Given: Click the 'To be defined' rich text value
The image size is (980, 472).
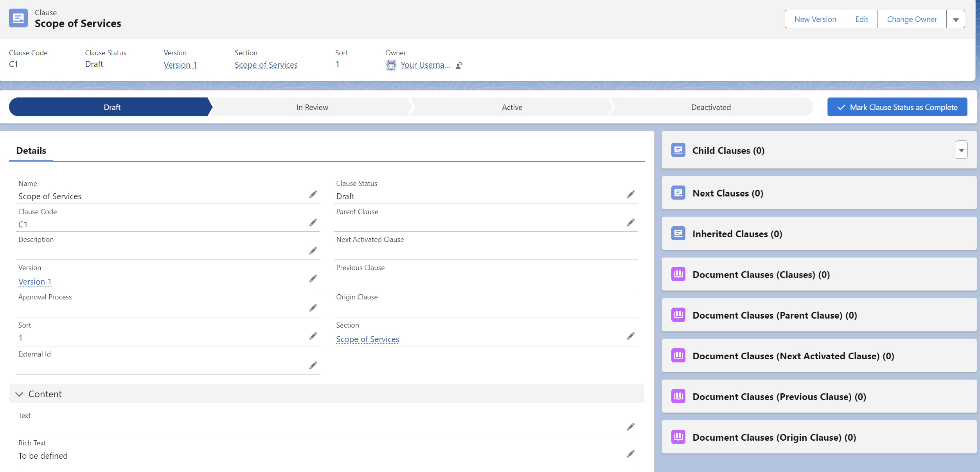Looking at the screenshot, I should [x=43, y=456].
